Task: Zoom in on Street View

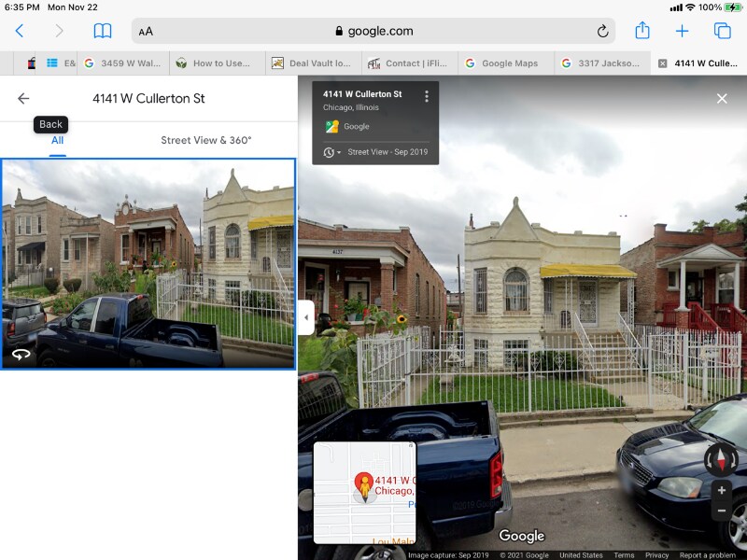Action: (721, 490)
